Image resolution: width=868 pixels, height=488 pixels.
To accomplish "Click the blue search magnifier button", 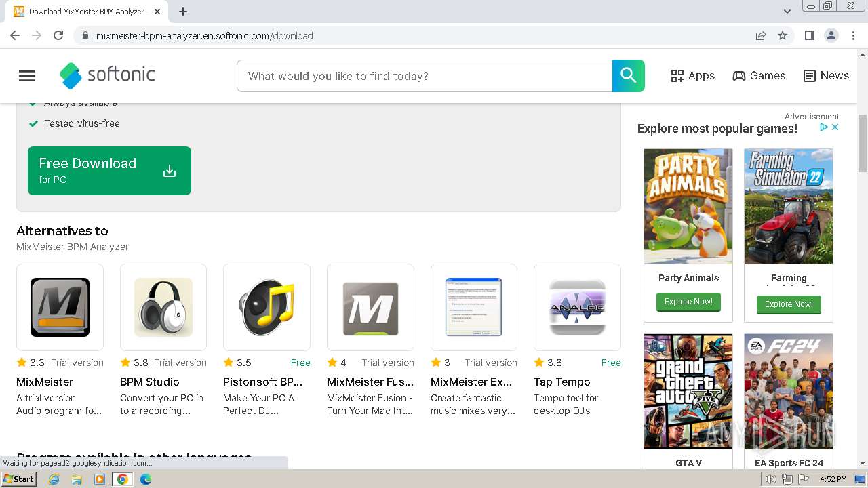I will point(628,76).
